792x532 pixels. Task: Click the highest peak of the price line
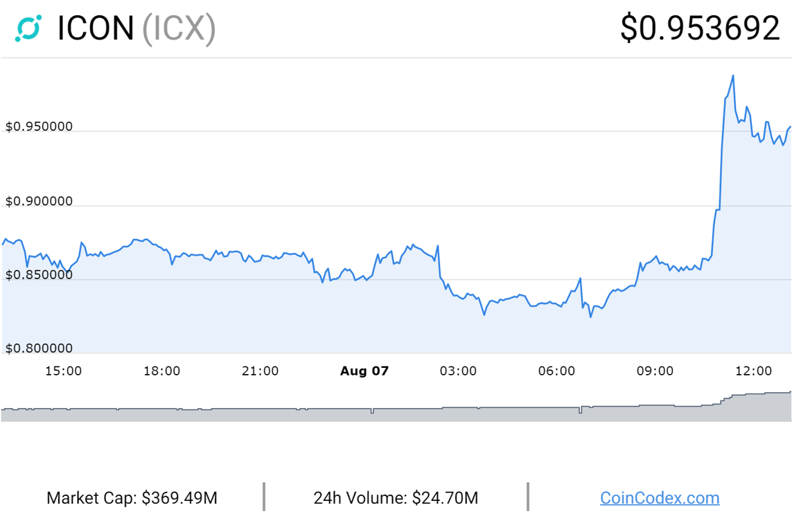pos(732,76)
